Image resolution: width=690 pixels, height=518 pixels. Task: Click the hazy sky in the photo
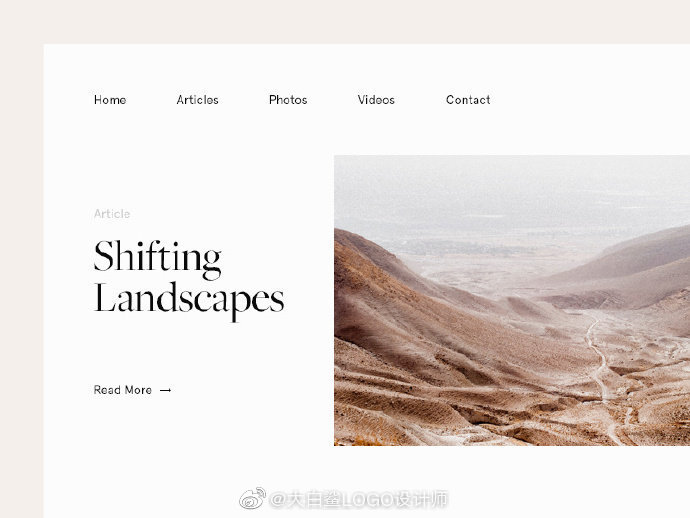click(x=512, y=183)
